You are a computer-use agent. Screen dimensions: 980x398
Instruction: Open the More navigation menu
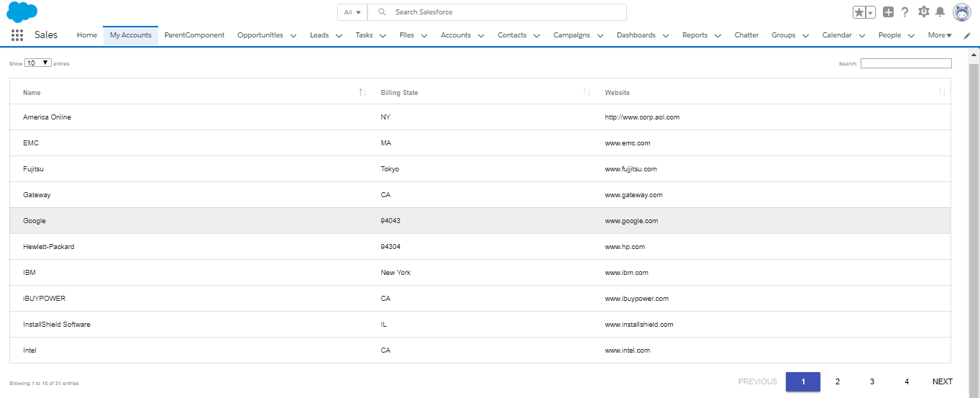tap(940, 35)
